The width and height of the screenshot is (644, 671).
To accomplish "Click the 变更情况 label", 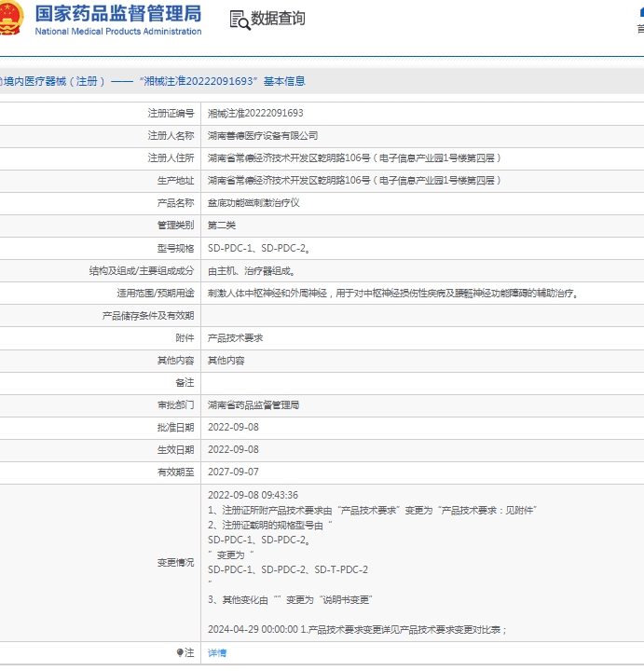I will pos(175,562).
